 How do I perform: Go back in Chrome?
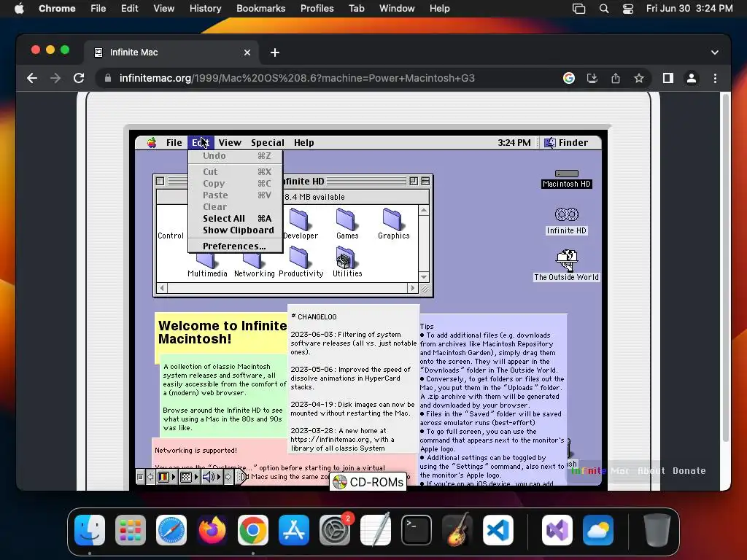pyautogui.click(x=32, y=78)
